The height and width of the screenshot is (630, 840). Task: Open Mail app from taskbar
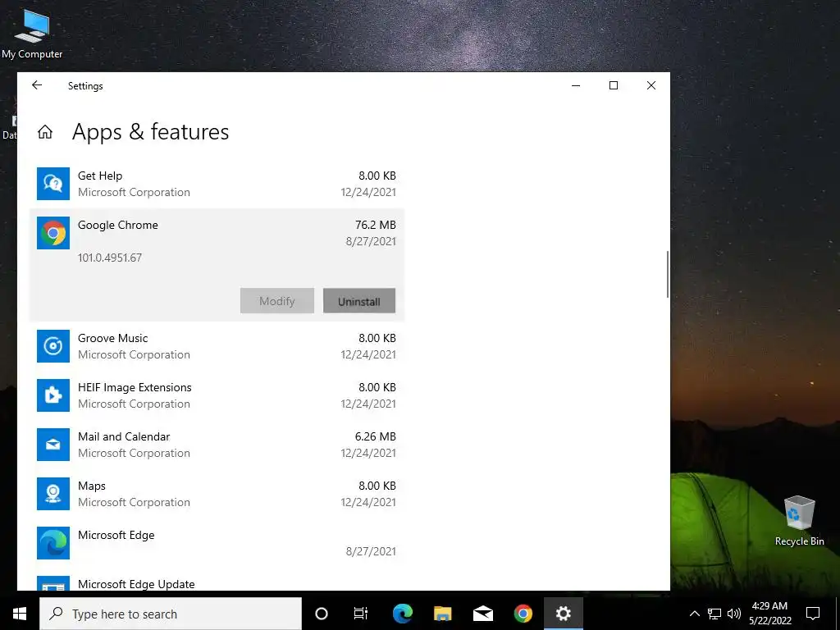coord(483,614)
